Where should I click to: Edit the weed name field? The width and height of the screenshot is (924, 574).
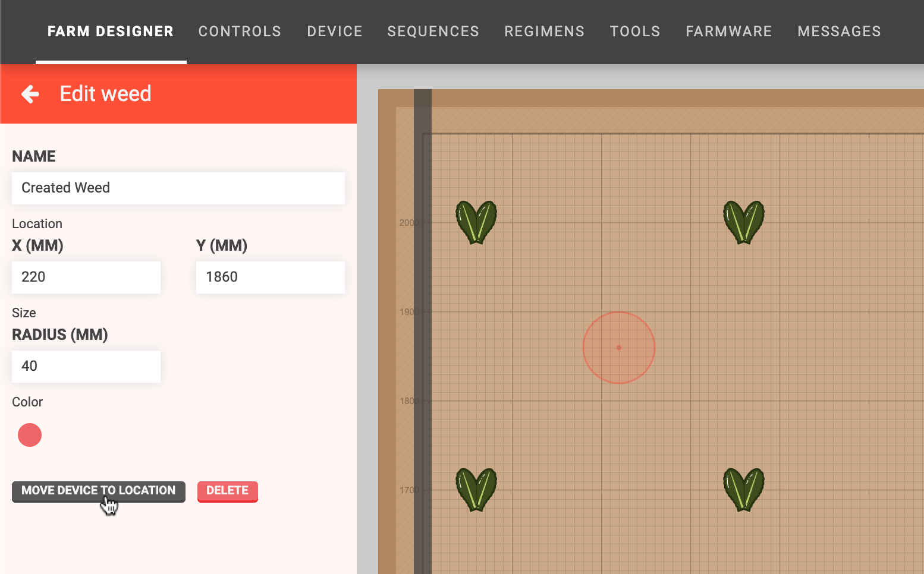point(178,188)
